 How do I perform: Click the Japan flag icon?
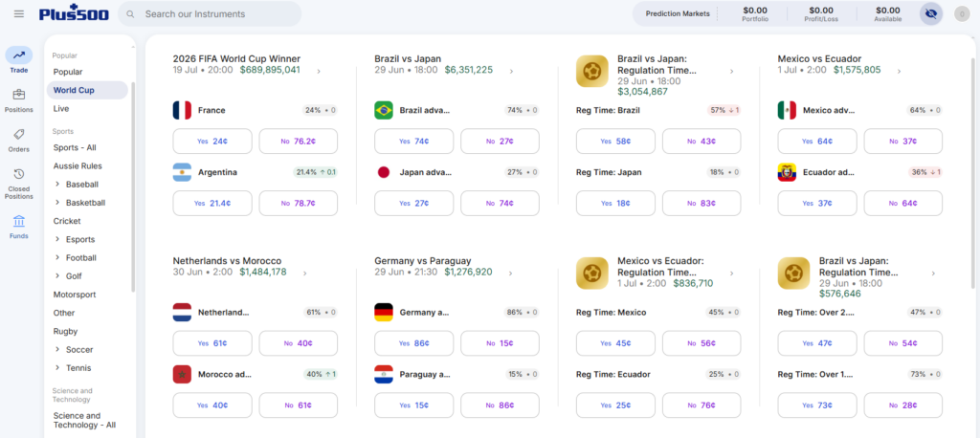click(x=384, y=172)
